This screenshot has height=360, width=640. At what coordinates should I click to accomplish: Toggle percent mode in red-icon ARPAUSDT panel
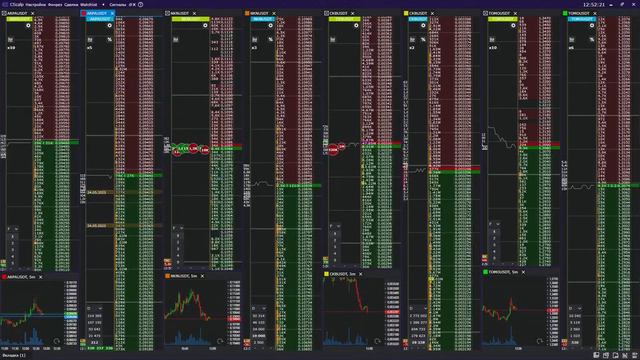[109, 40]
